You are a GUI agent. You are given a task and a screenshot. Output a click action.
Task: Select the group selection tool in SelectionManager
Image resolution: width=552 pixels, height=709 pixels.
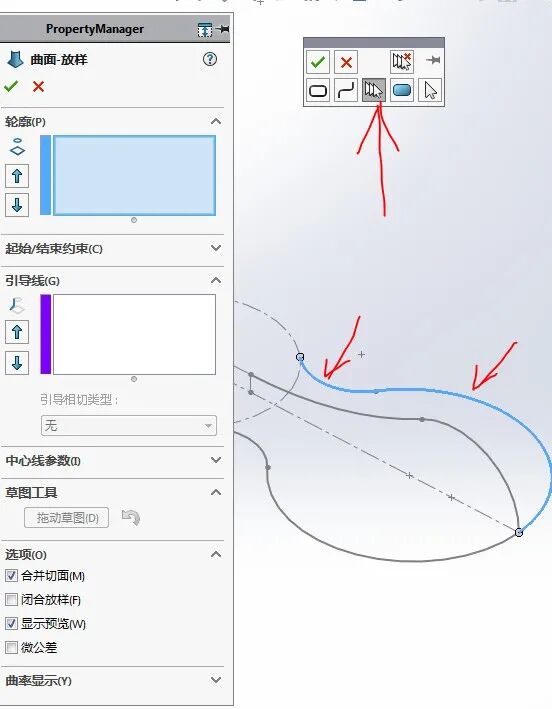coord(374,90)
